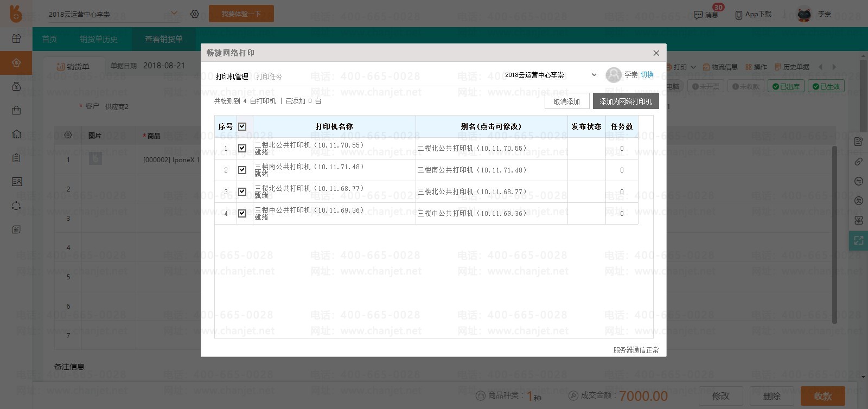This screenshot has width=868, height=409.
Task: Edit alias 三楼北公共打印机 (10.11.68.77)
Action: (492, 191)
